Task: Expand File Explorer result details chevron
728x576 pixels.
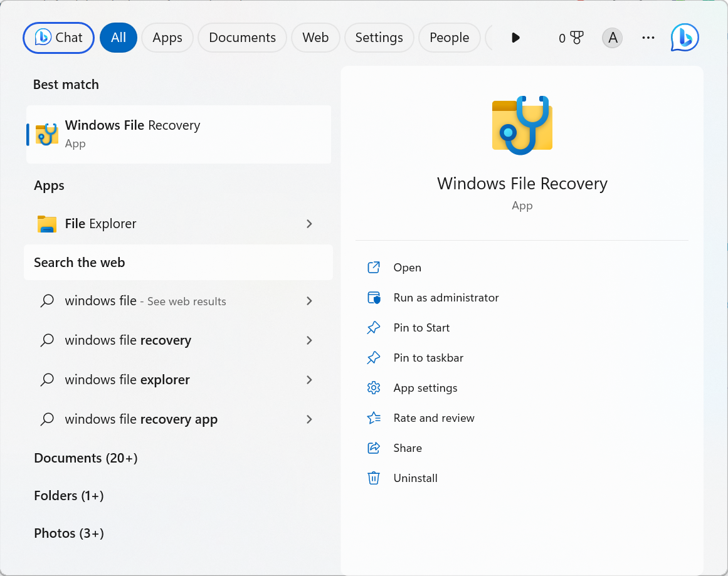Action: pos(309,224)
